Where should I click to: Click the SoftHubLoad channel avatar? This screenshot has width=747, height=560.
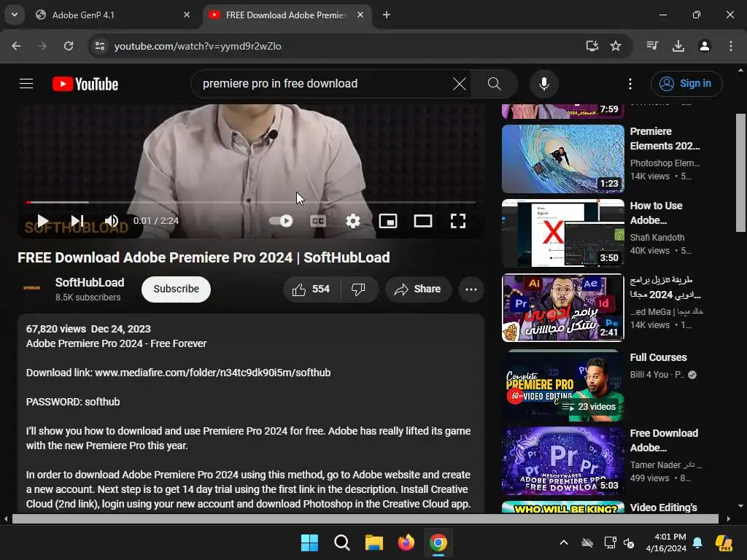(32, 288)
